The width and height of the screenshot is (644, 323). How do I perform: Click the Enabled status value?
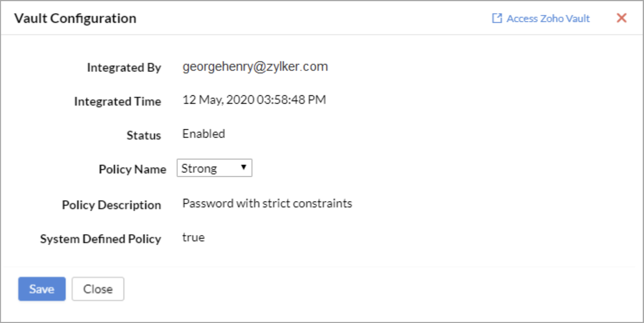[204, 134]
